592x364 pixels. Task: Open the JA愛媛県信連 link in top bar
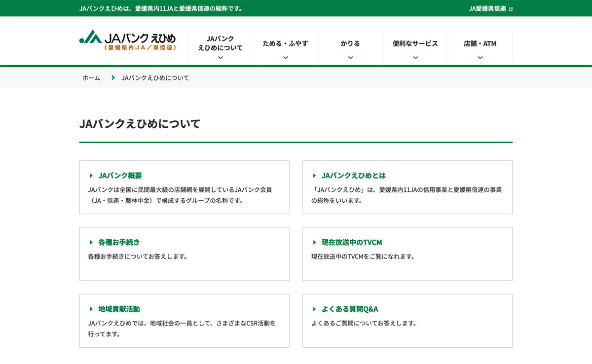487,9
